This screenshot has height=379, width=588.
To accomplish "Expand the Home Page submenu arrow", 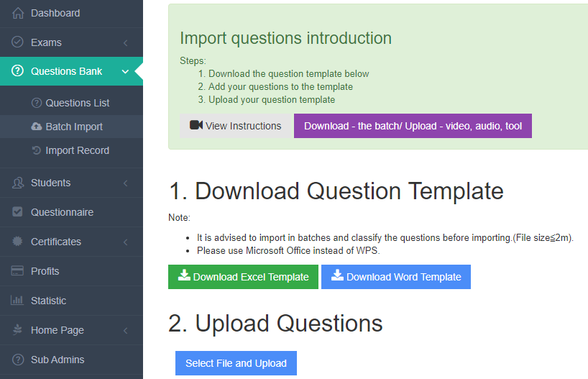I will tap(126, 331).
